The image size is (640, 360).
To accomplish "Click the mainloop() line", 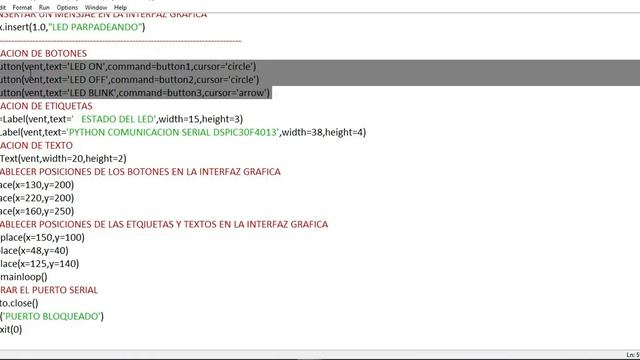I will (x=24, y=277).
